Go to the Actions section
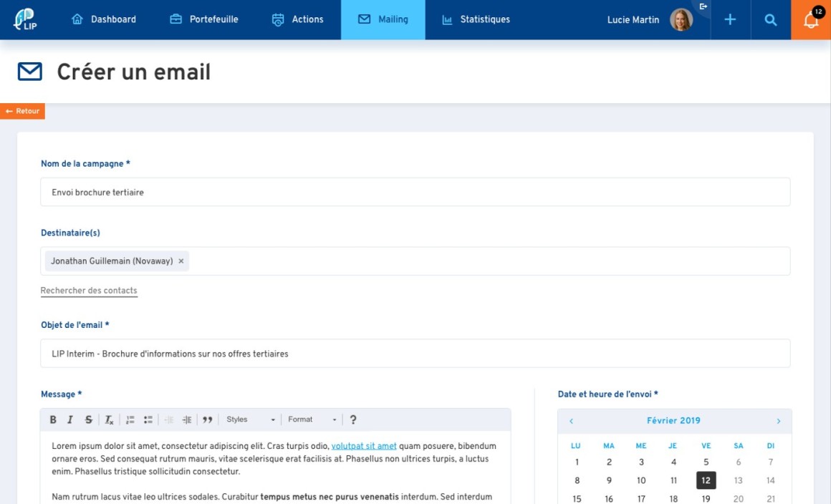This screenshot has width=831, height=504. 297,19
